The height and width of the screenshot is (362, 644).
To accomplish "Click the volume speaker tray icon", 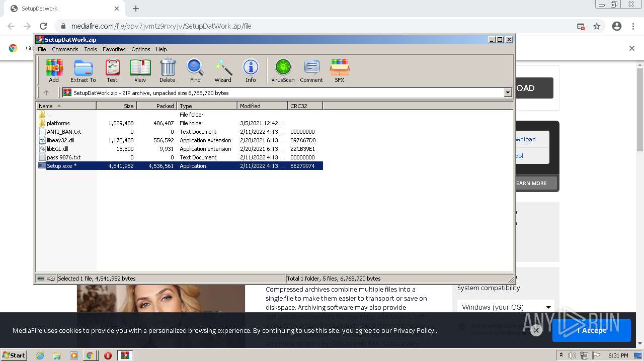I will pyautogui.click(x=573, y=355).
